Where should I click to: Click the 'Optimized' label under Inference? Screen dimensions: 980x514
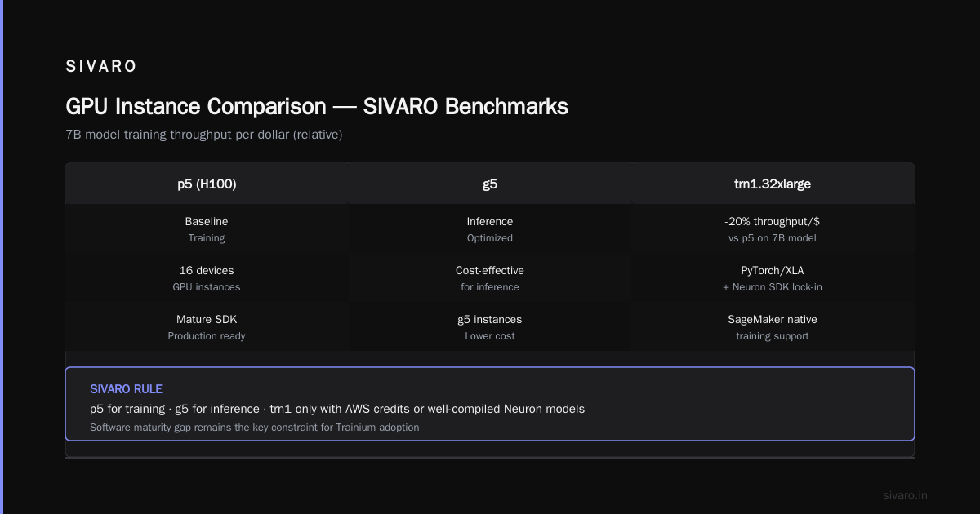tap(490, 238)
